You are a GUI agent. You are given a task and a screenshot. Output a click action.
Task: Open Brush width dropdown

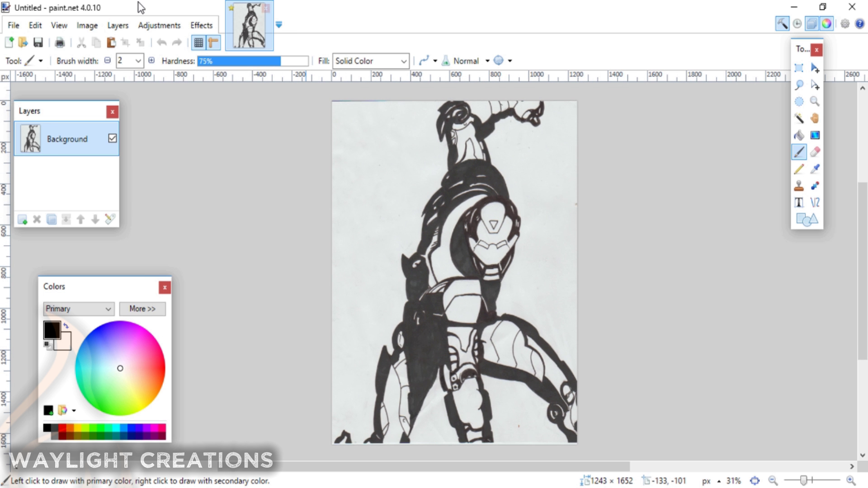[138, 61]
